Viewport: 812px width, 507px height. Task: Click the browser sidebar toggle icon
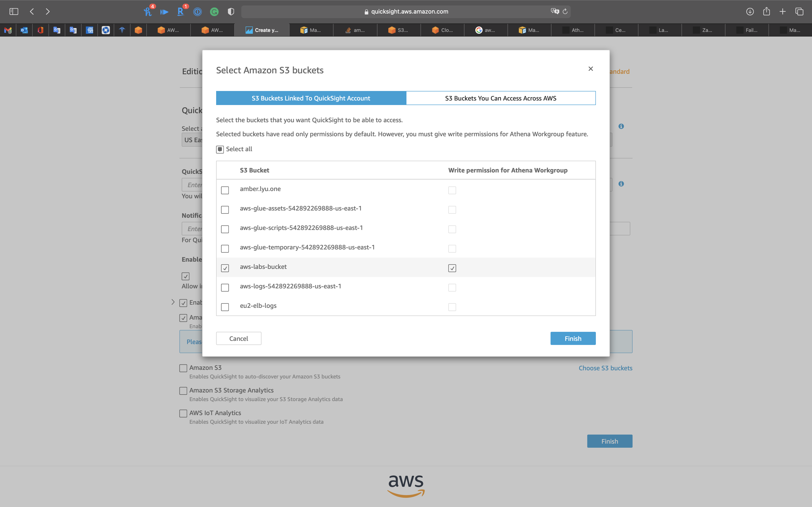(x=14, y=11)
